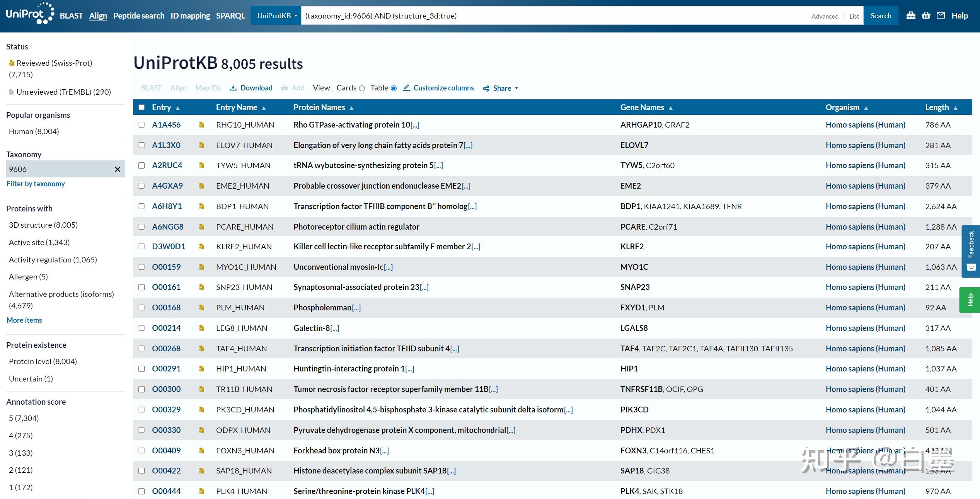
Task: Open BLAST in top navigation
Action: point(71,16)
